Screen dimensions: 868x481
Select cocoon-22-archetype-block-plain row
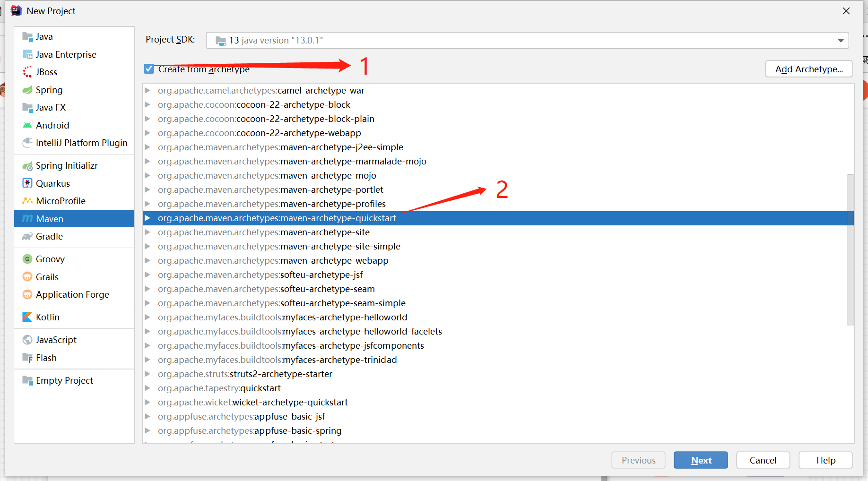(498, 119)
